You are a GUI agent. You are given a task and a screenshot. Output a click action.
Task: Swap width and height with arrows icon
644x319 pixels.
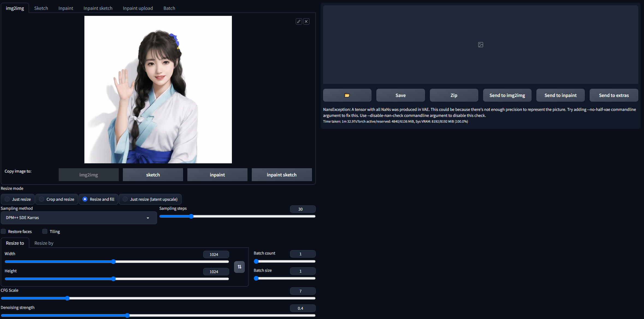pos(239,267)
